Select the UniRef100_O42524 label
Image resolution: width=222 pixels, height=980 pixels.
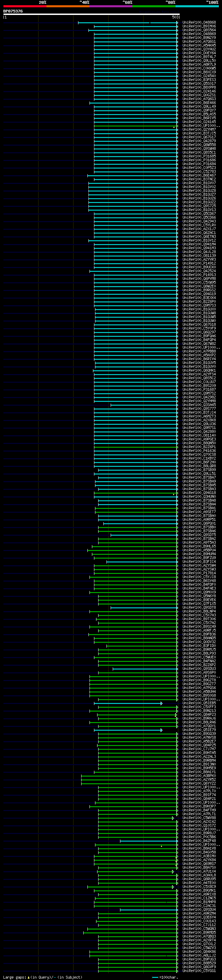199,271
